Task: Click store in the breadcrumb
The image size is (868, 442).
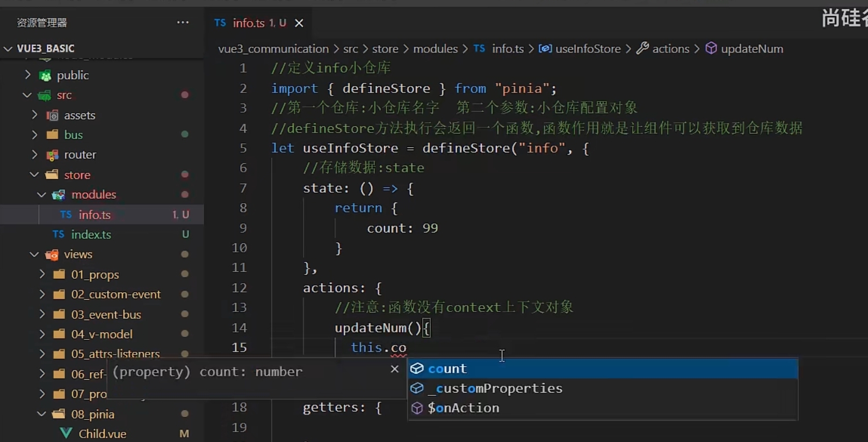Action: click(385, 49)
